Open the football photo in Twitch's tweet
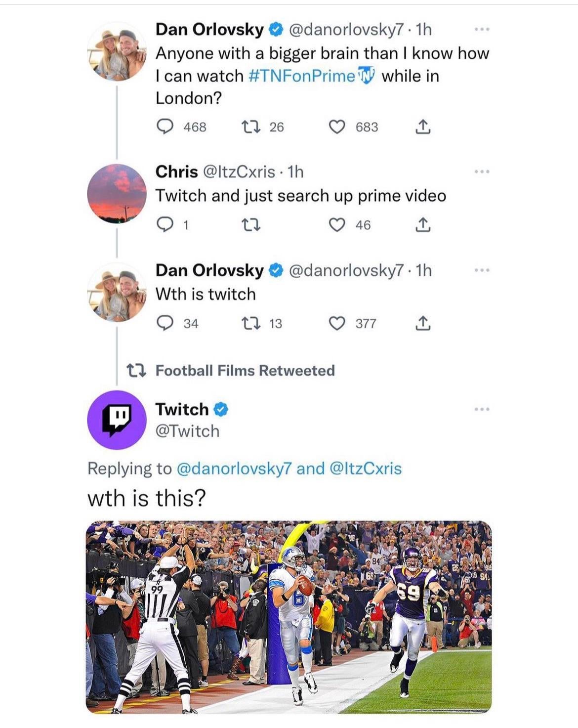This screenshot has height=728, width=578. tap(289, 617)
